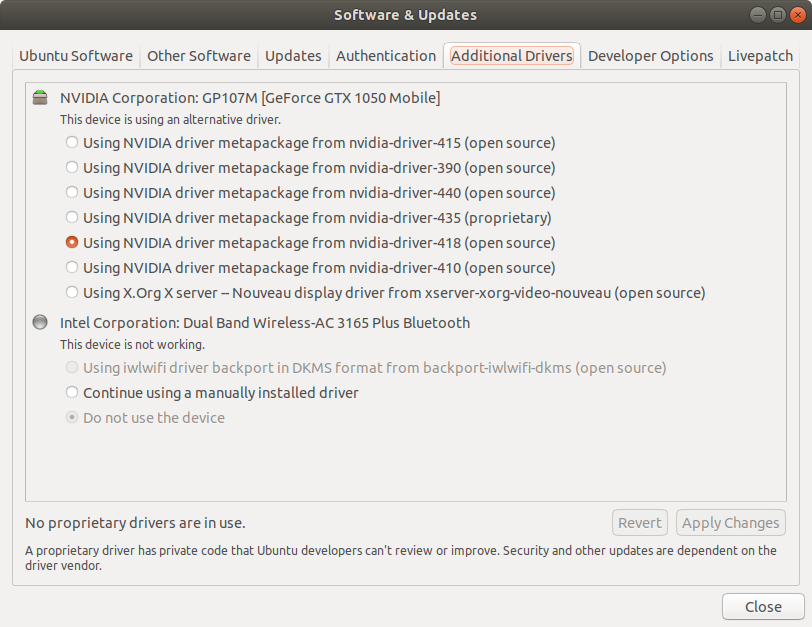Viewport: 812px width, 627px height.
Task: Click the Apply Changes button
Action: 731,523
